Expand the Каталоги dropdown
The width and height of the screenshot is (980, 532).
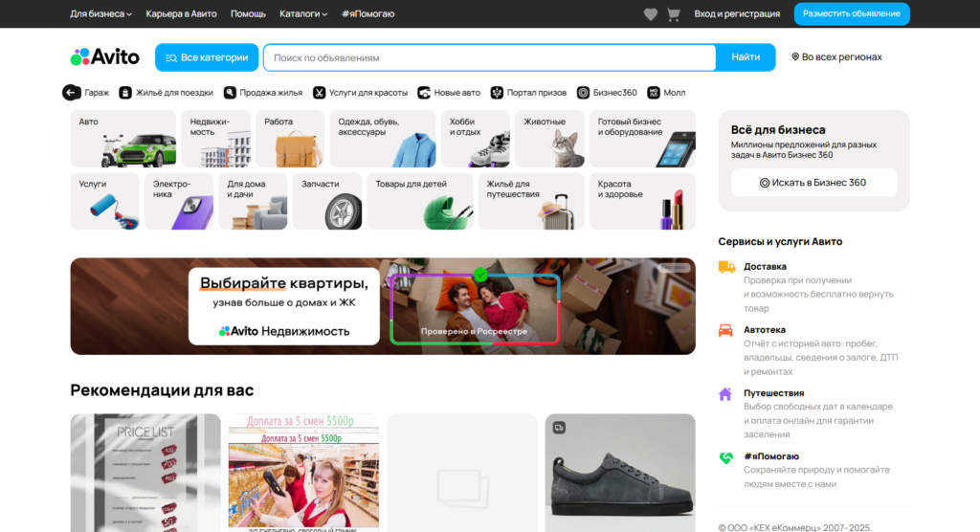tap(303, 13)
